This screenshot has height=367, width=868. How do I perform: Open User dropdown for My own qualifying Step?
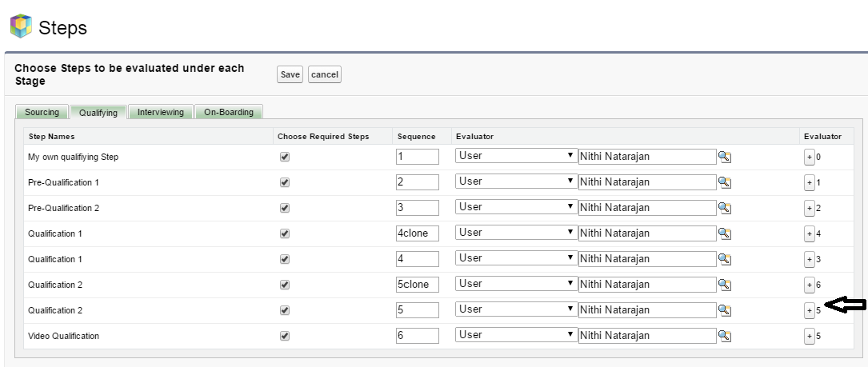click(516, 157)
